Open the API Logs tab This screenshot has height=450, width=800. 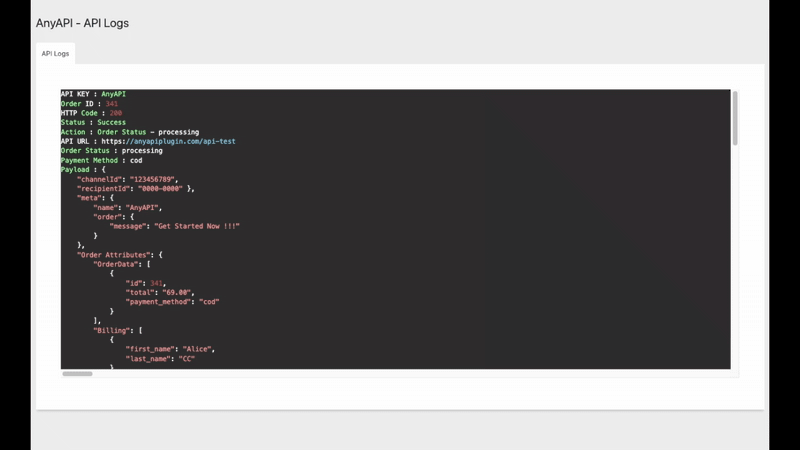[x=55, y=54]
